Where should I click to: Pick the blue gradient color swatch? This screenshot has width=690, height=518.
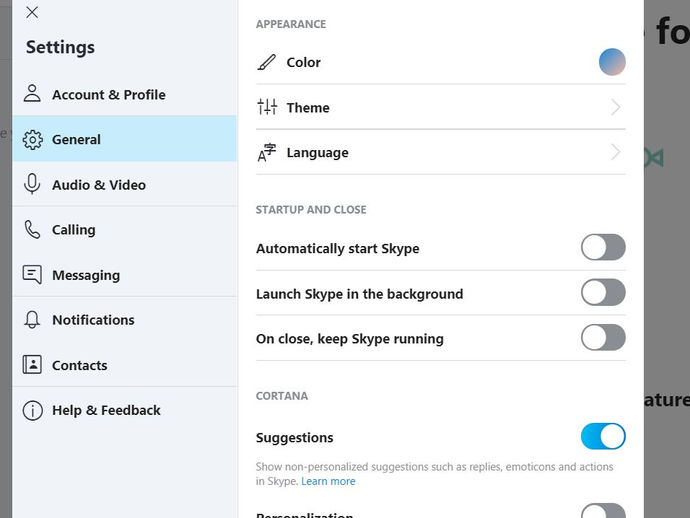click(x=612, y=62)
